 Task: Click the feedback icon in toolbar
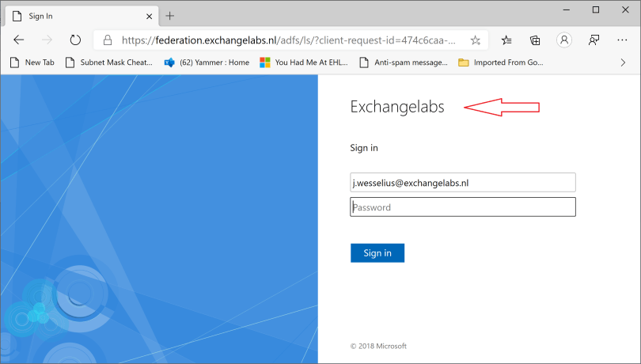(594, 40)
